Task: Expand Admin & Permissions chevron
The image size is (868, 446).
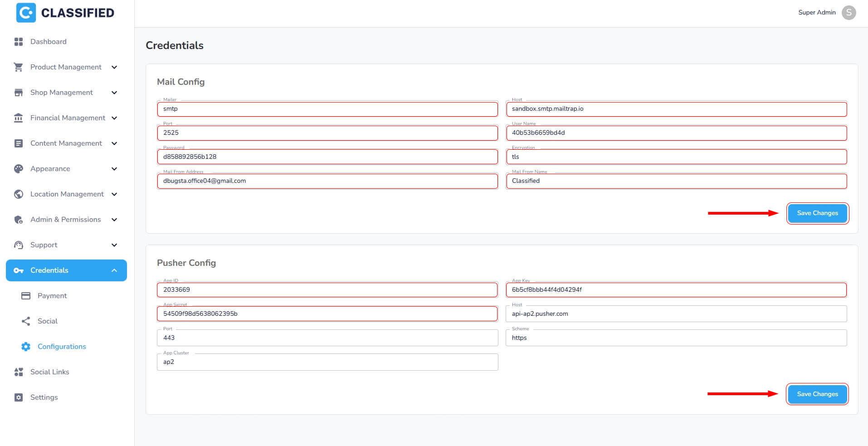Action: click(x=114, y=220)
